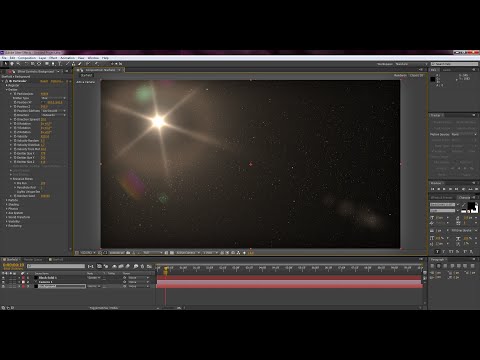Image resolution: width=480 pixels, height=360 pixels.
Task: Open the Help menu
Action: (x=105, y=58)
